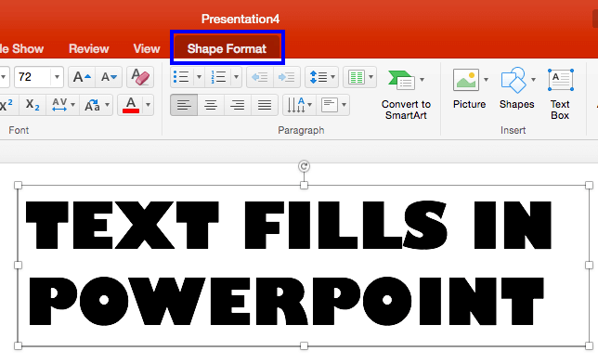Click inside the TEXT FILLS IN POWERPOINT text
This screenshot has height=364, width=598.
(x=289, y=264)
